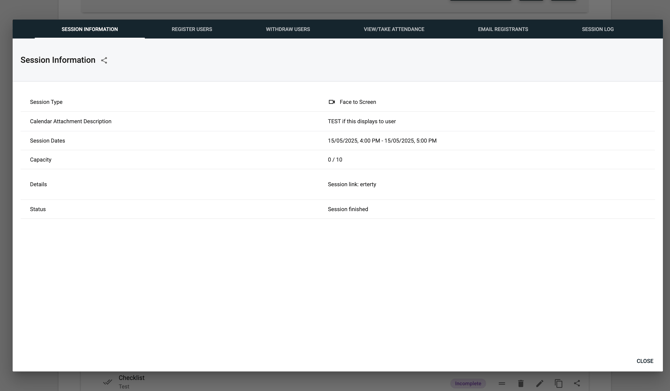The width and height of the screenshot is (670, 391).
Task: Click the share icon beside Session Information heading
Action: 104,60
